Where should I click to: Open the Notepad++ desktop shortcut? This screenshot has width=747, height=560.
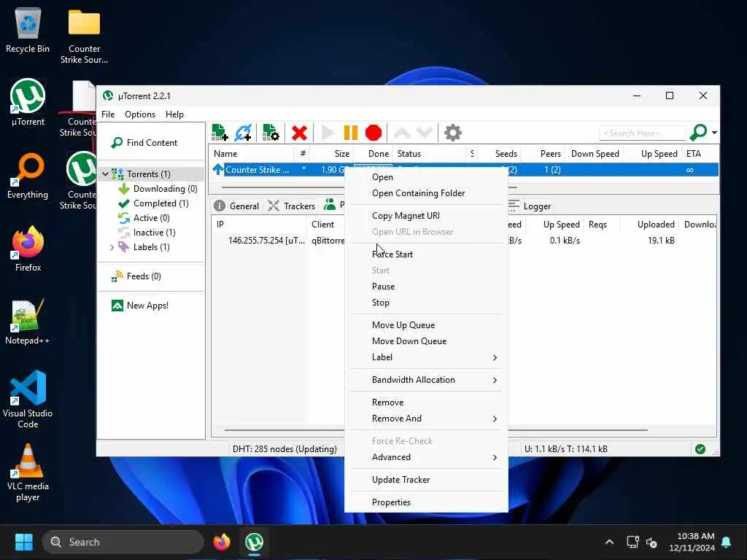(x=28, y=322)
